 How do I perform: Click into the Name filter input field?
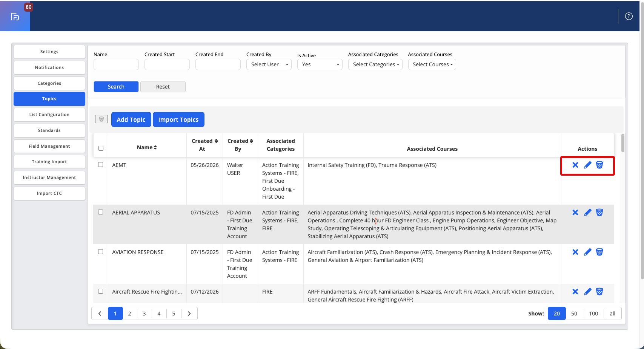[116, 64]
